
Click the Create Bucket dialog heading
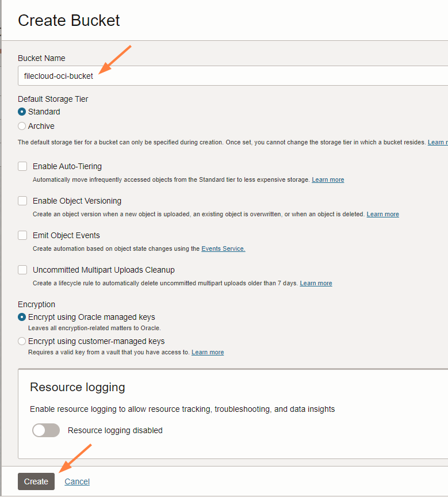(x=69, y=20)
